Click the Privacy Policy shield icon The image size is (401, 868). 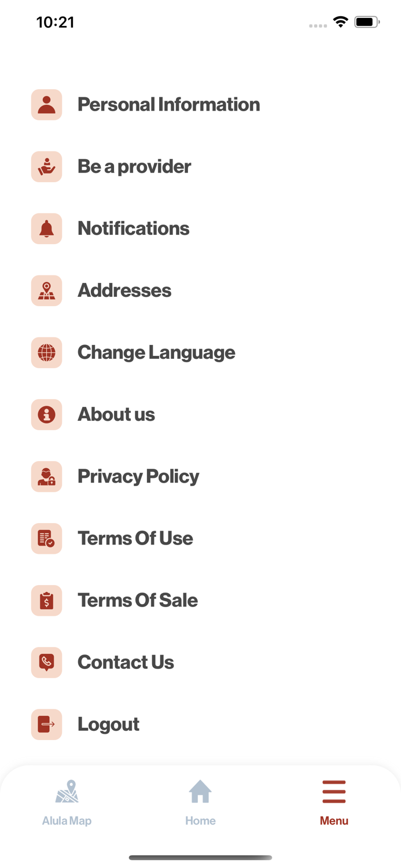tap(46, 476)
